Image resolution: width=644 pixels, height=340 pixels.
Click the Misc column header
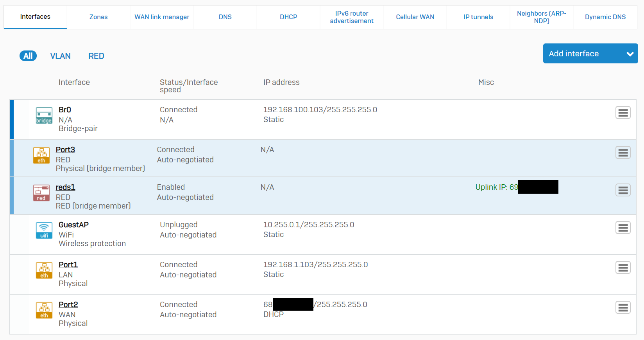click(x=486, y=82)
